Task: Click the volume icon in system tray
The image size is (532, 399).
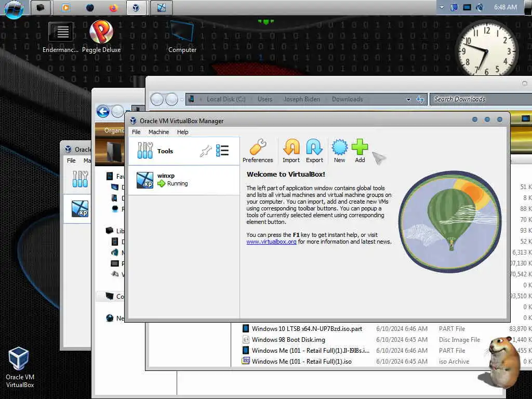Action: click(x=480, y=7)
